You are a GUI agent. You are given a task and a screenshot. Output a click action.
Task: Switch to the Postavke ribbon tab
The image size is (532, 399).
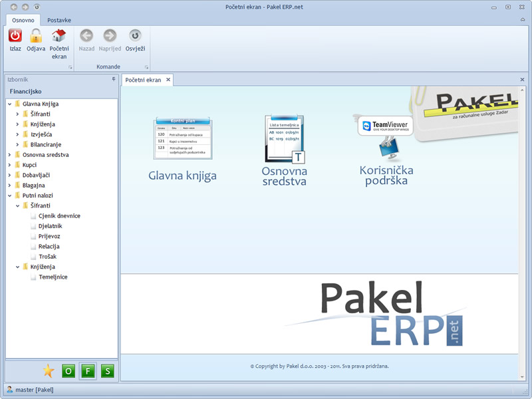(x=59, y=20)
